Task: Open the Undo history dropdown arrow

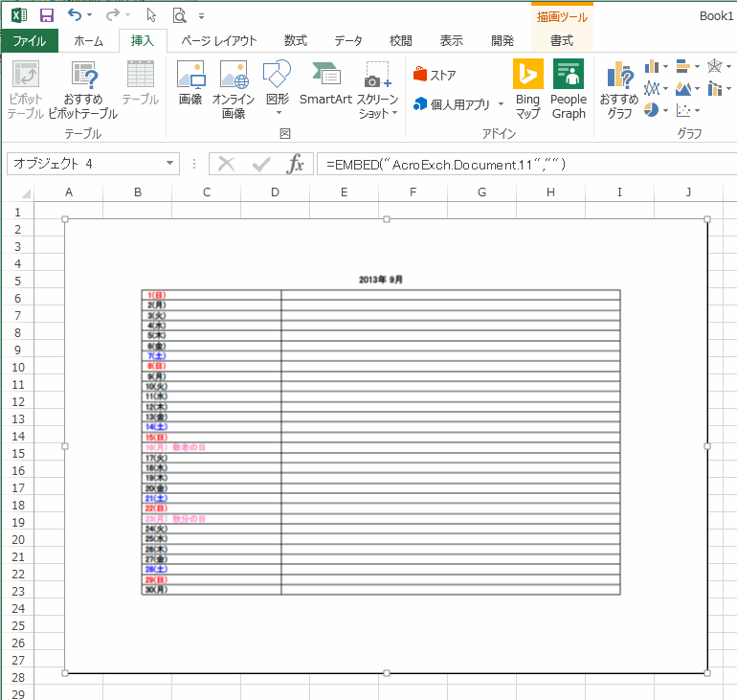Action: 89,15
